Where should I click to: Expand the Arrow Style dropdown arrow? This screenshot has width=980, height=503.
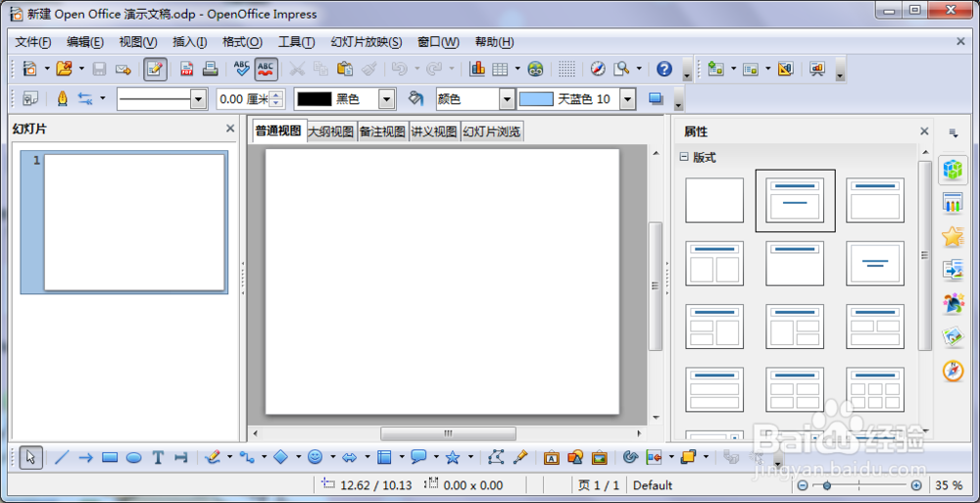[103, 98]
